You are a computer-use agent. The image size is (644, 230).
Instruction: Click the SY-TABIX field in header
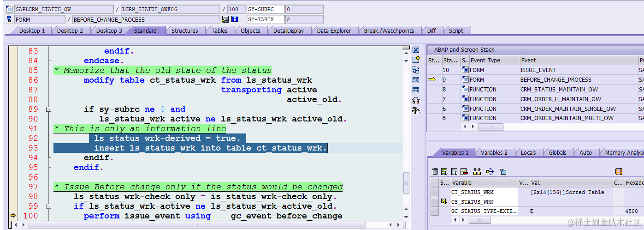pyautogui.click(x=266, y=19)
